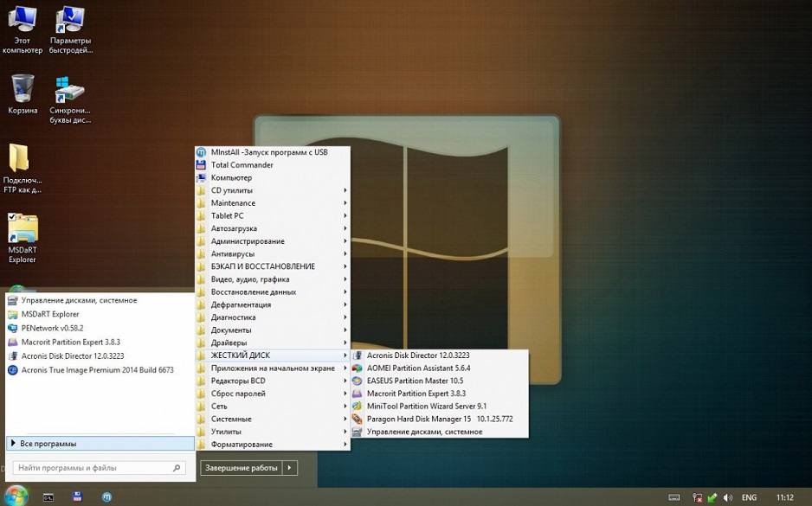
Task: Click Все программы to collapse programs list
Action: click(100, 444)
